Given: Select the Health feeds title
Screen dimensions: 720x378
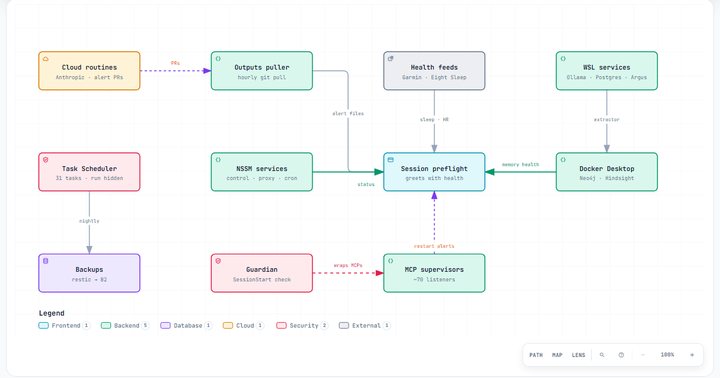Looking at the screenshot, I should [434, 67].
